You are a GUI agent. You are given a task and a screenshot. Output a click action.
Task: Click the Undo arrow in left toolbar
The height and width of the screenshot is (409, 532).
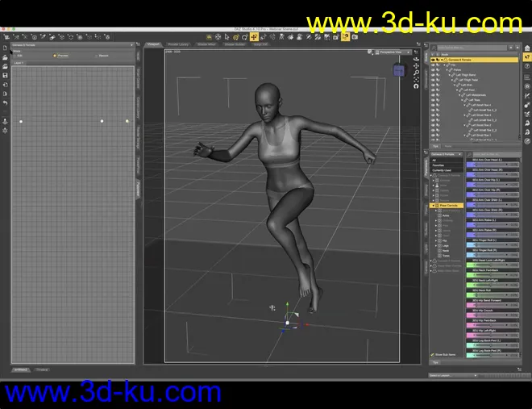6,102
